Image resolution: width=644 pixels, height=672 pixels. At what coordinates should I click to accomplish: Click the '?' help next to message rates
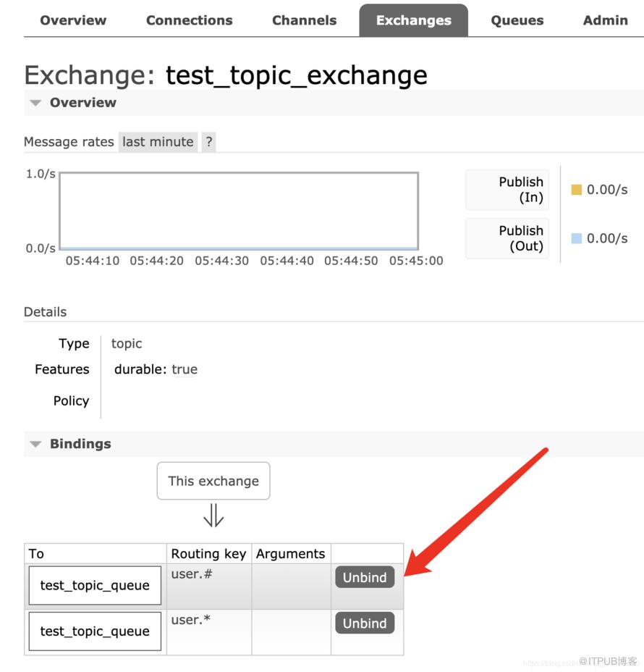point(208,142)
